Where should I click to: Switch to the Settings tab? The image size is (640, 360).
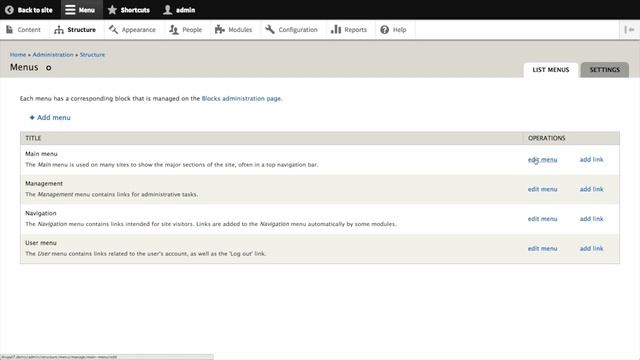click(x=604, y=70)
